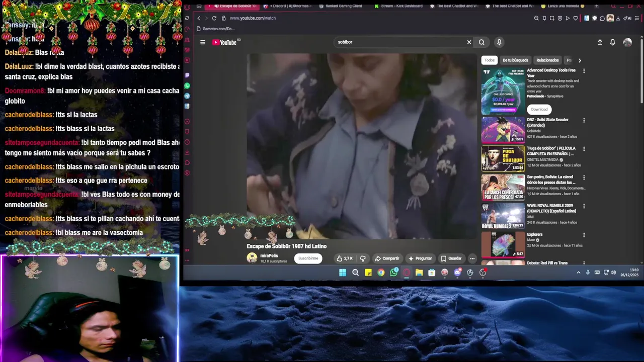Switch to the Discord browser tab
Image resolution: width=644 pixels, height=362 pixels.
[287, 6]
